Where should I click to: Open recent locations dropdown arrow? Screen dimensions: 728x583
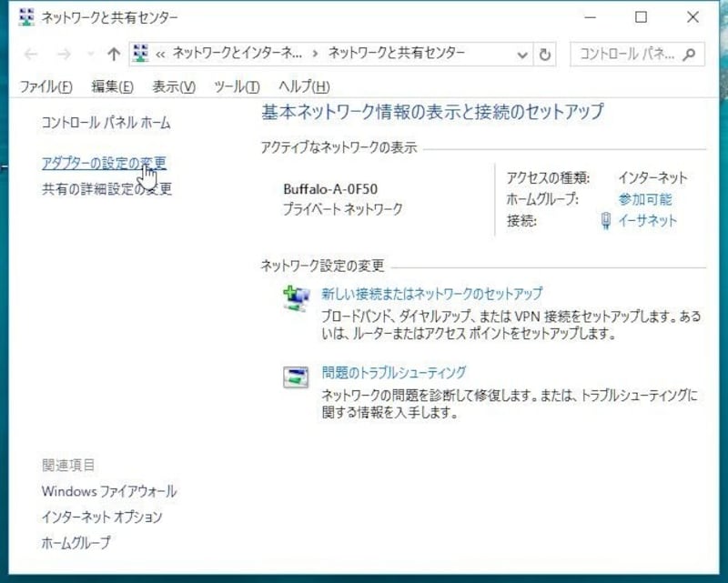89,55
